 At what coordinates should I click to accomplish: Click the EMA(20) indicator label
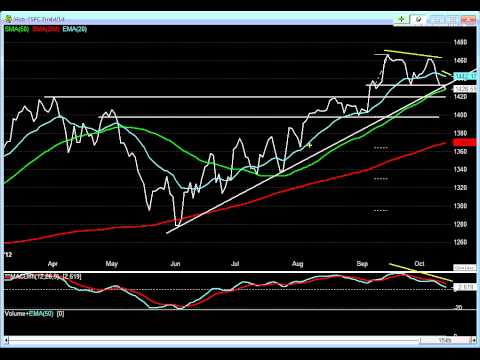(75, 29)
